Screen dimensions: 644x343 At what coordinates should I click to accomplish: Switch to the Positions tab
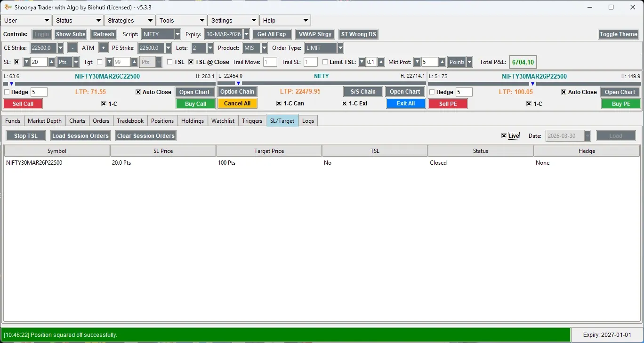point(162,121)
